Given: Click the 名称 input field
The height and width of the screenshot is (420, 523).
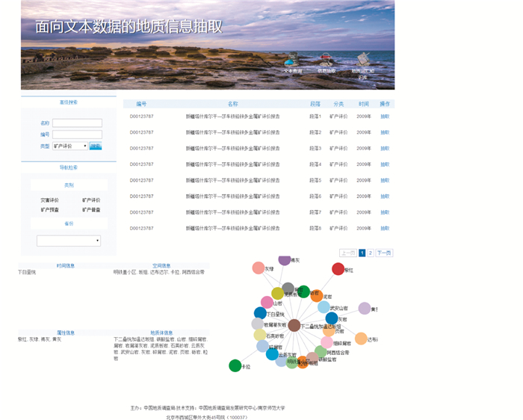Looking at the screenshot, I should 77,123.
